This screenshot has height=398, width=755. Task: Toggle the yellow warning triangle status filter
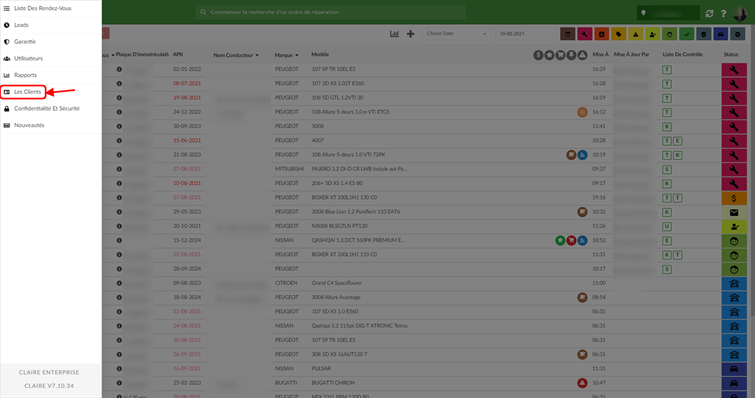coord(636,34)
